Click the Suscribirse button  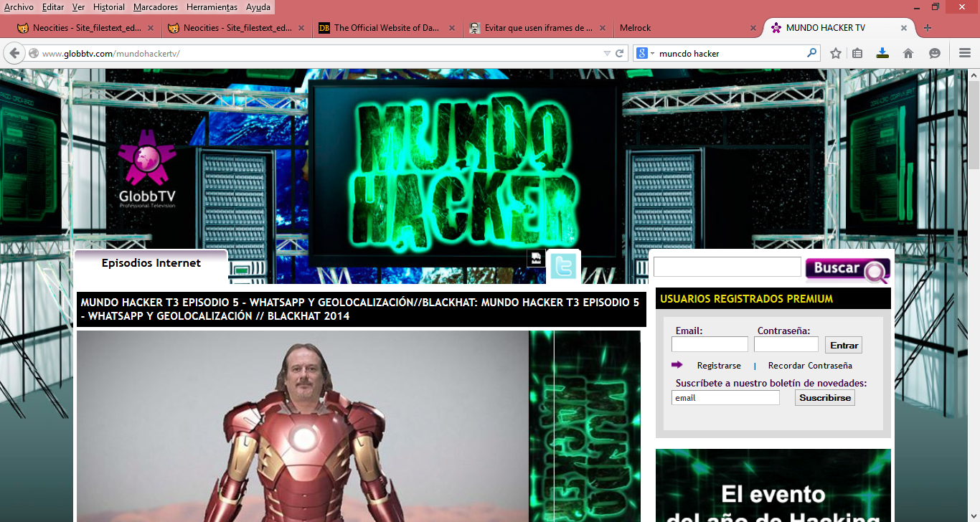[825, 397]
